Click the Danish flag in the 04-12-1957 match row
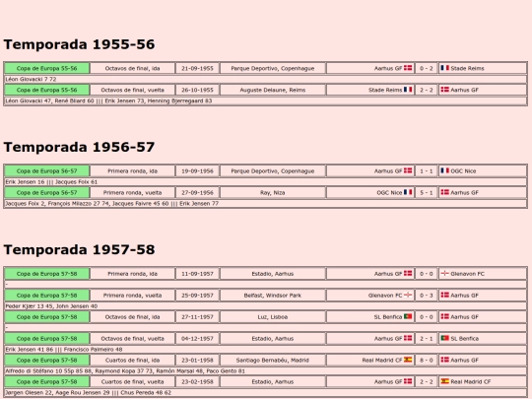This screenshot has height=399, width=532. tap(408, 338)
